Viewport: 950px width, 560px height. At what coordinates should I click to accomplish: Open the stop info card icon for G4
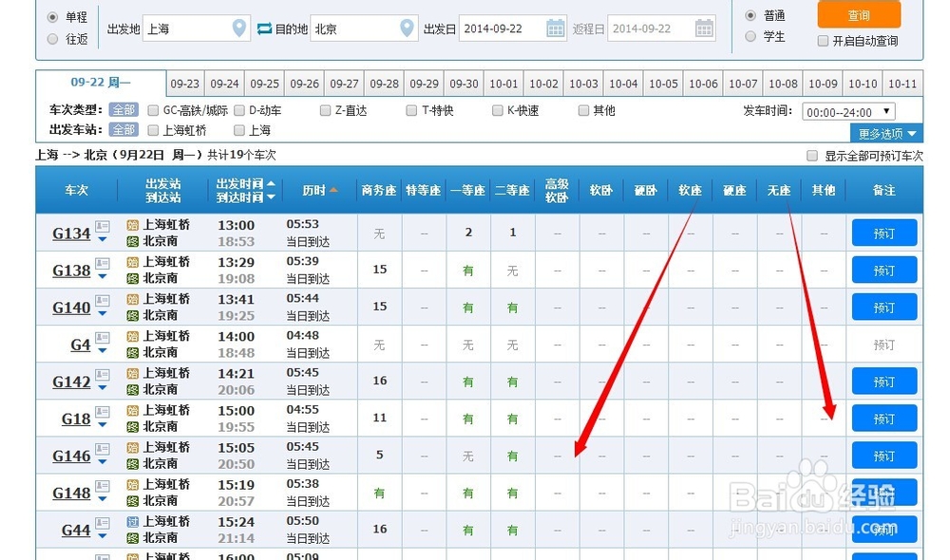[103, 338]
